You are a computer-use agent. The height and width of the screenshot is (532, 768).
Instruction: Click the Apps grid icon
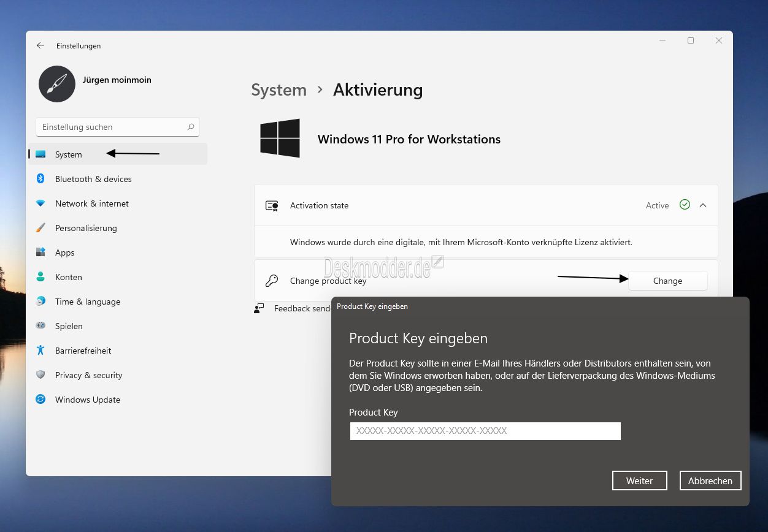(40, 253)
